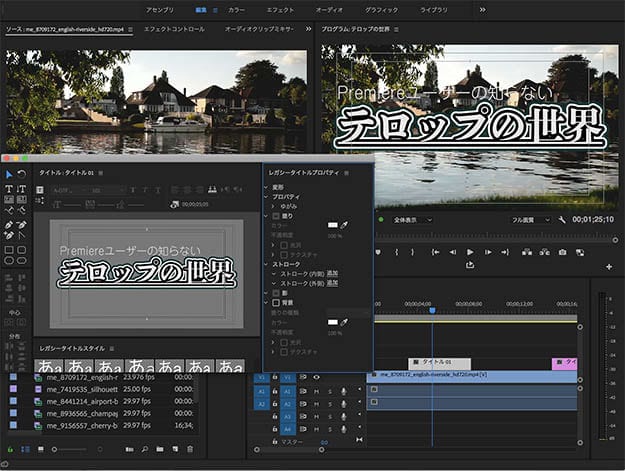Select the Area Type tool
Viewport: 625px width, 471px height.
coord(9,199)
